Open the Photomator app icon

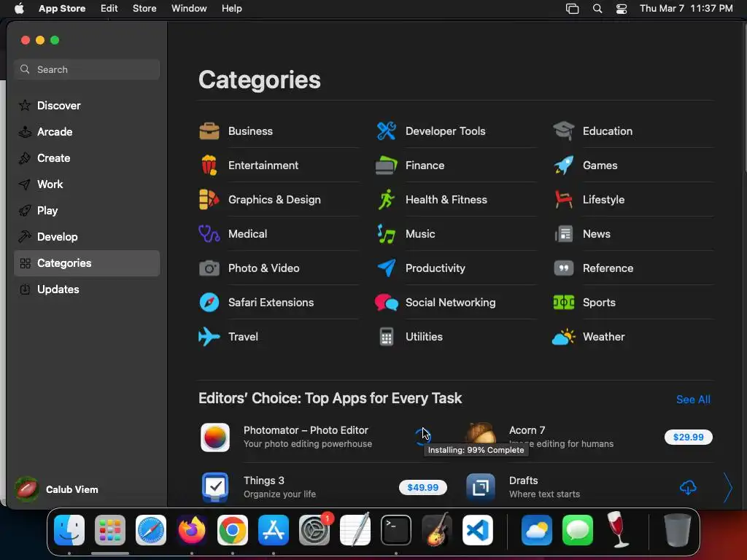(x=215, y=437)
